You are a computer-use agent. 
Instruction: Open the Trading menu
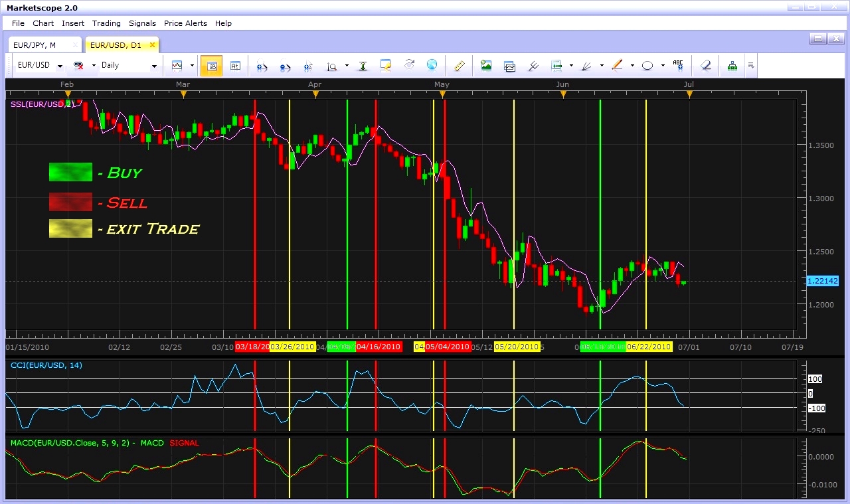106,23
